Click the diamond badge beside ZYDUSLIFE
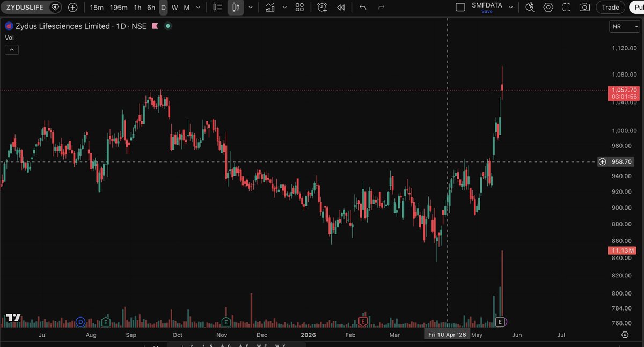This screenshot has width=644, height=347. pos(55,8)
